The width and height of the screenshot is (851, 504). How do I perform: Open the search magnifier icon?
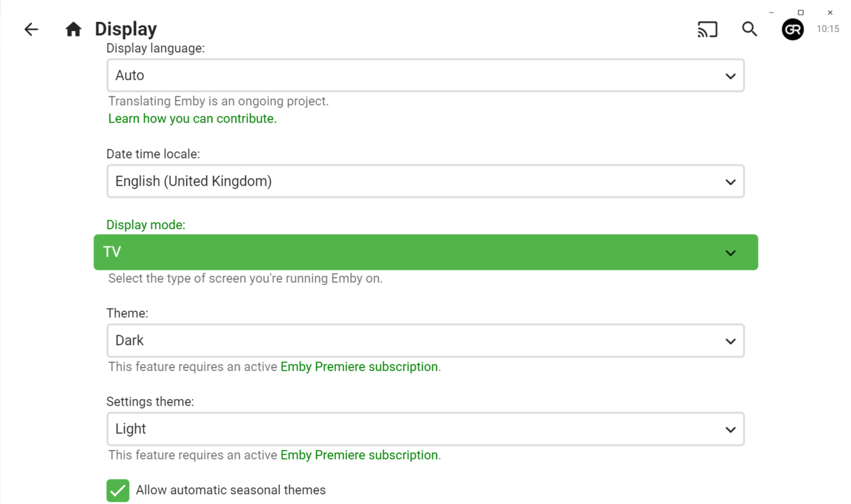(x=750, y=29)
